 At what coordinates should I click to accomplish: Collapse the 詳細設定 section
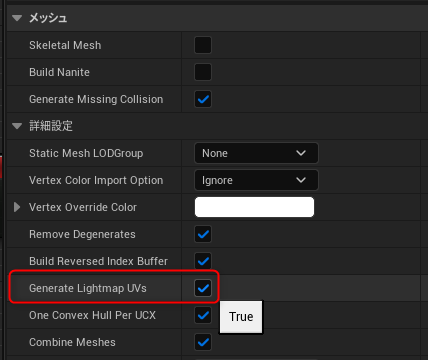17,126
